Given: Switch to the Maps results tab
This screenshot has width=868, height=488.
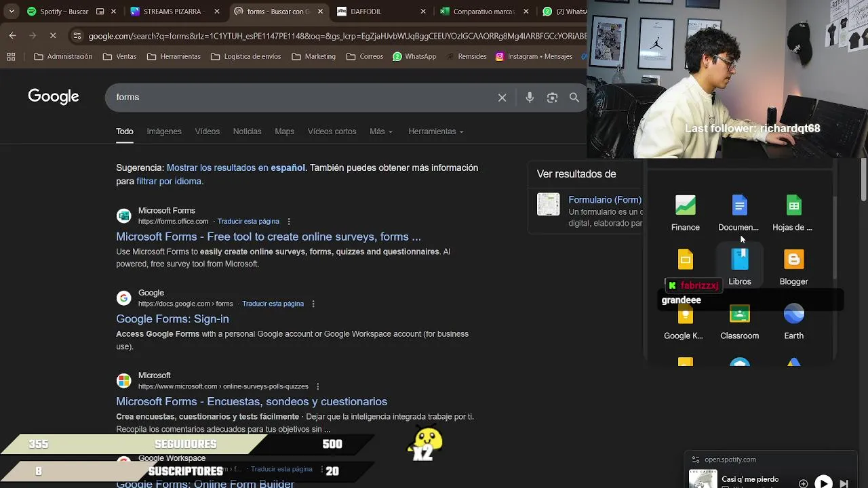Looking at the screenshot, I should point(284,131).
